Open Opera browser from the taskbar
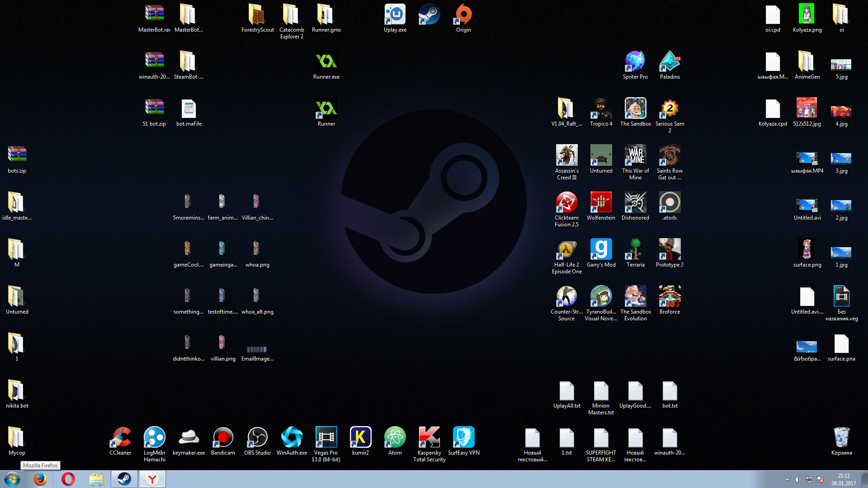868x488 pixels. (x=68, y=479)
